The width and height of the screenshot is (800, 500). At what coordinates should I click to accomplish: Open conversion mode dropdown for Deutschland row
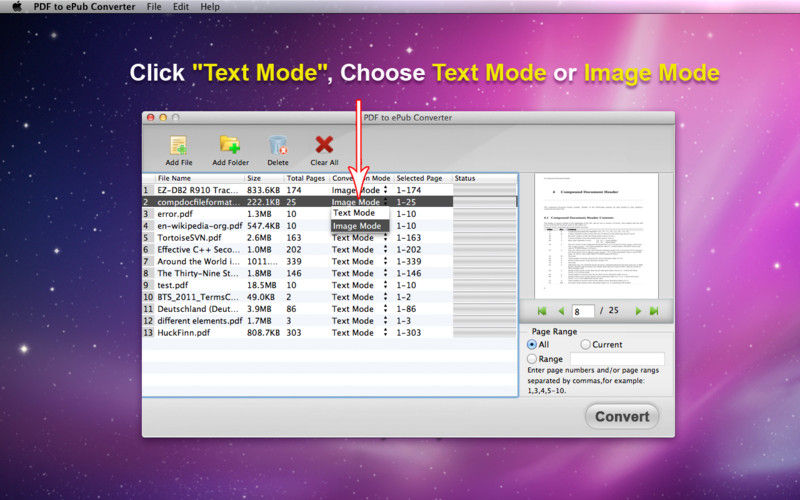pos(385,309)
